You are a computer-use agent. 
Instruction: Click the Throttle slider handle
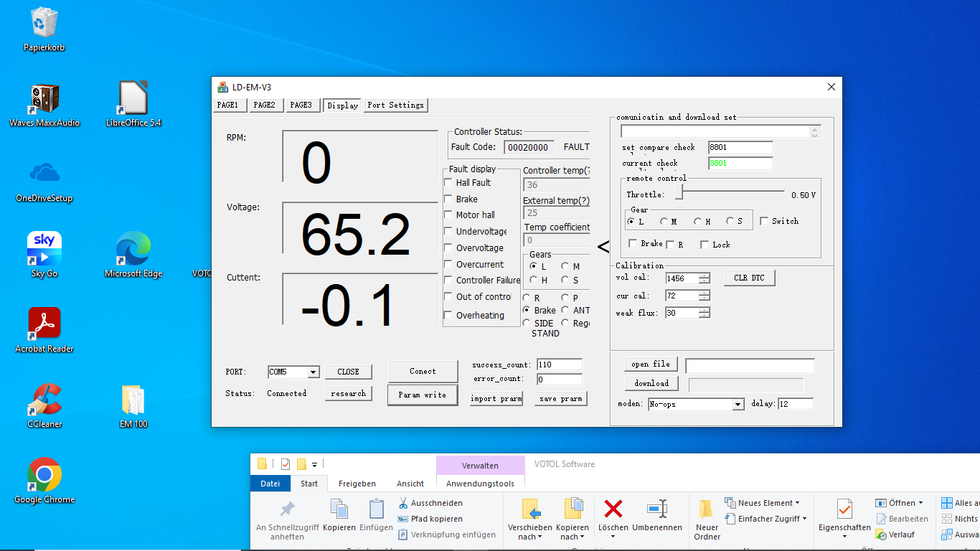click(679, 192)
